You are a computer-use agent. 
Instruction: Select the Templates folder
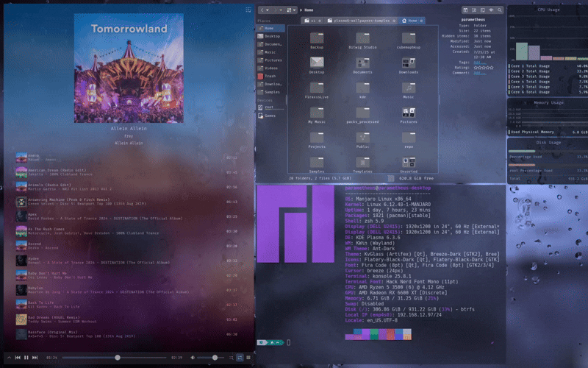coord(362,164)
